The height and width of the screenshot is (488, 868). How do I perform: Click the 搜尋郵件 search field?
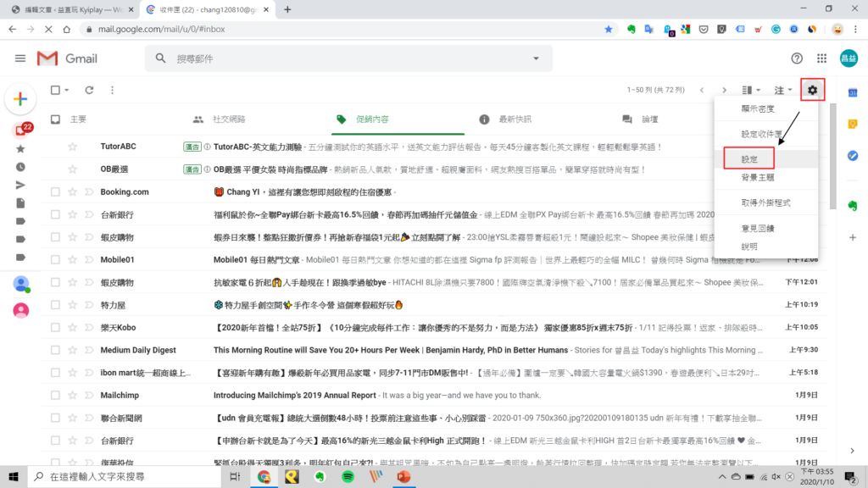(x=348, y=58)
